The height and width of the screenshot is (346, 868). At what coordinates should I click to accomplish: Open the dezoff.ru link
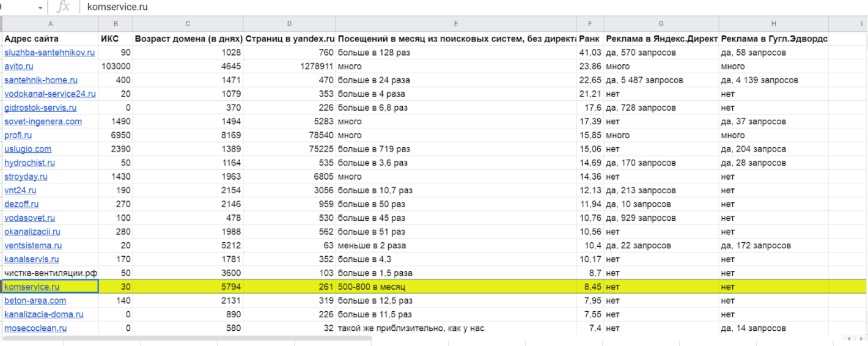21,204
